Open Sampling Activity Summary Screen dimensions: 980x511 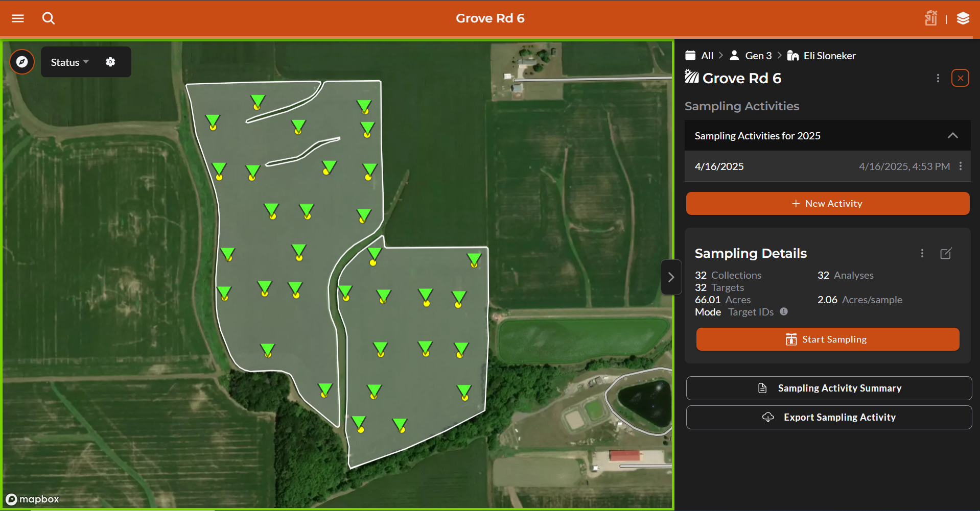coord(829,388)
